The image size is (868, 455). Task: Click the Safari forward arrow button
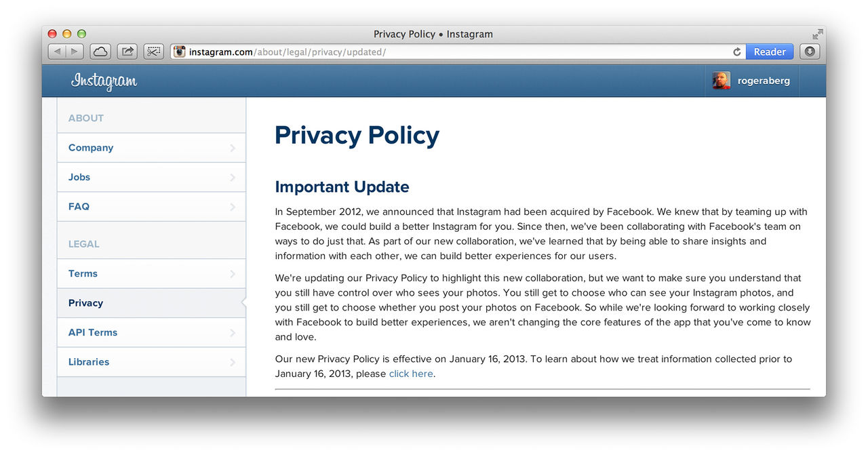coord(75,52)
